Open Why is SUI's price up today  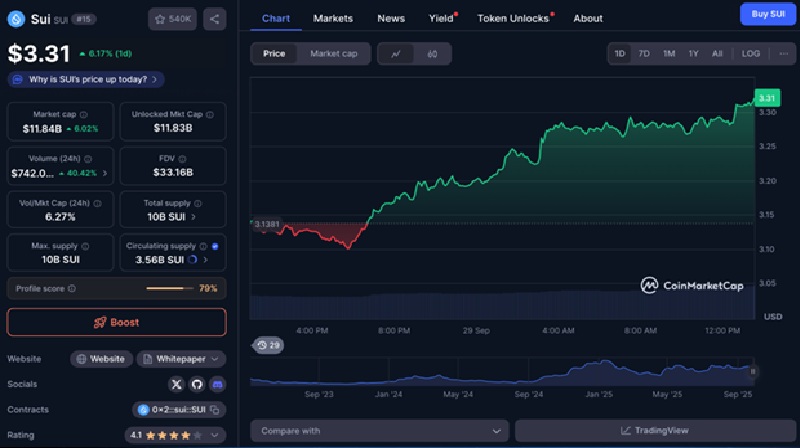click(x=85, y=79)
